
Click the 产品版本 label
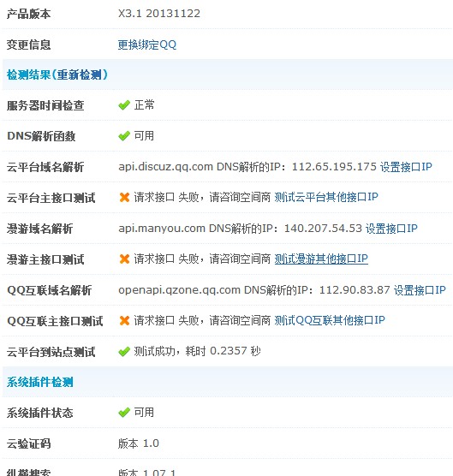coord(28,14)
